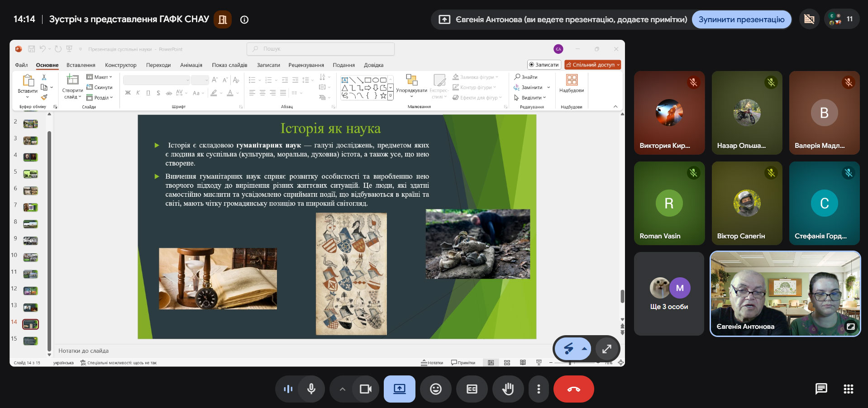Toggle closed captions in Meet
Image resolution: width=868 pixels, height=408 pixels.
[x=472, y=389]
